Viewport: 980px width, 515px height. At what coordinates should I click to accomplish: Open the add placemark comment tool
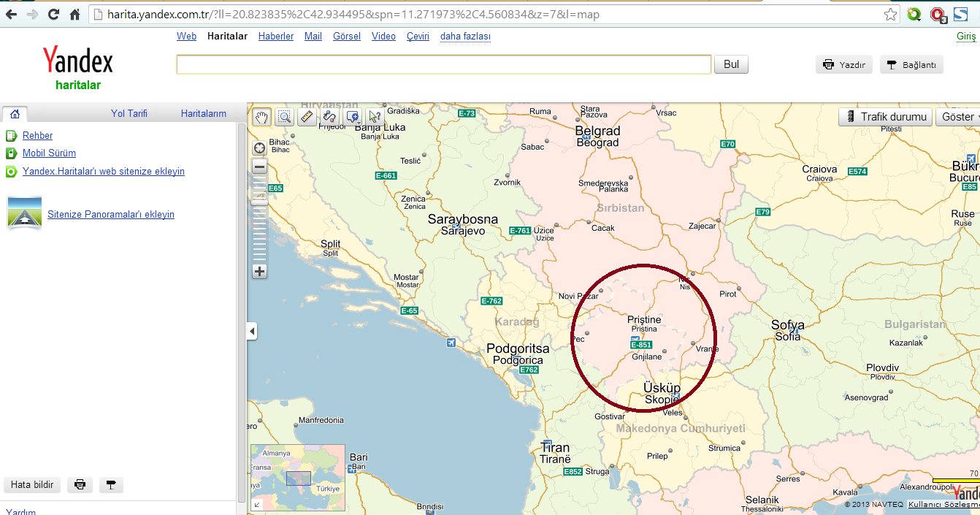(x=352, y=116)
